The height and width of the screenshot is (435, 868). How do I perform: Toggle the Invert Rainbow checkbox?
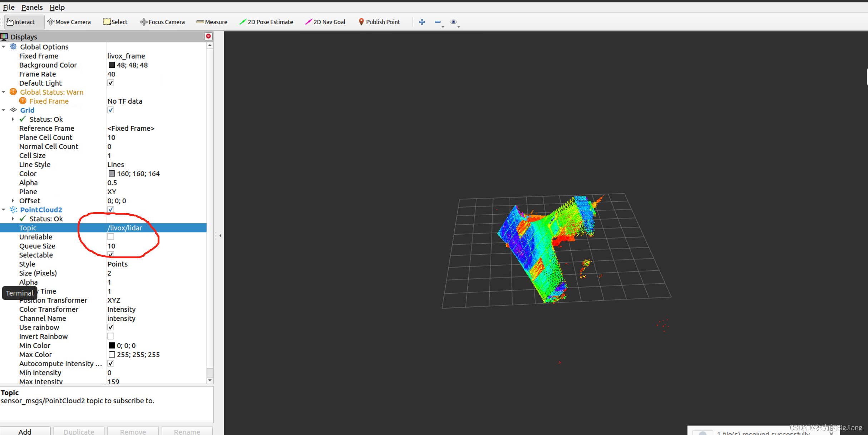click(111, 336)
